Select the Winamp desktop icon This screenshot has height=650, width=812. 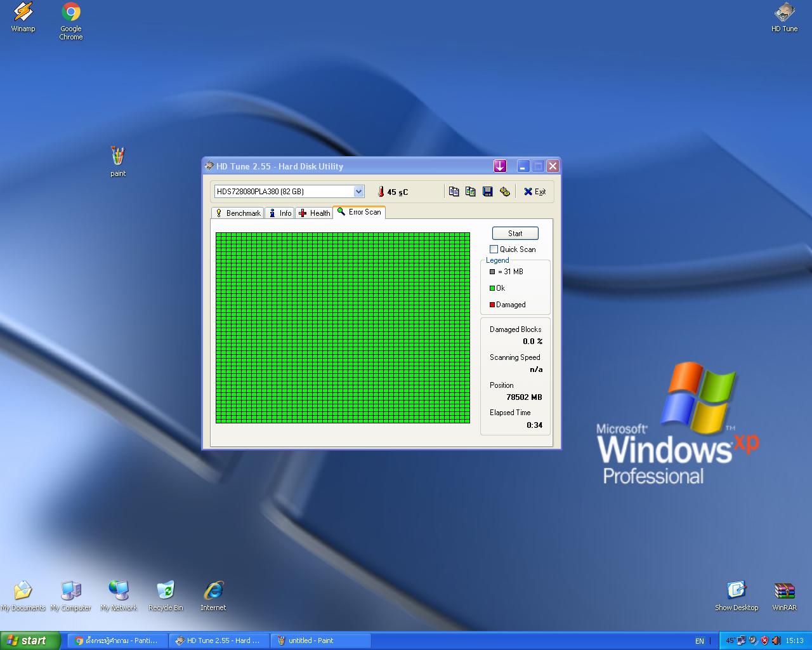pos(23,17)
